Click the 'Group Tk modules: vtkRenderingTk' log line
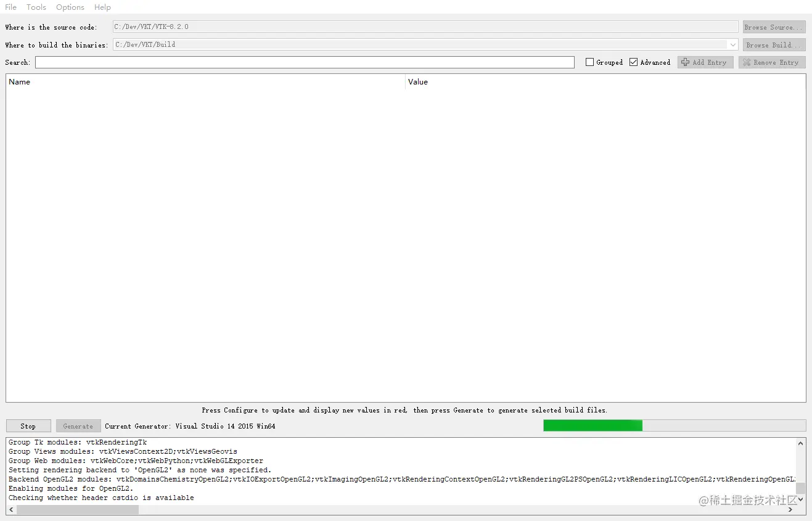 [x=78, y=442]
